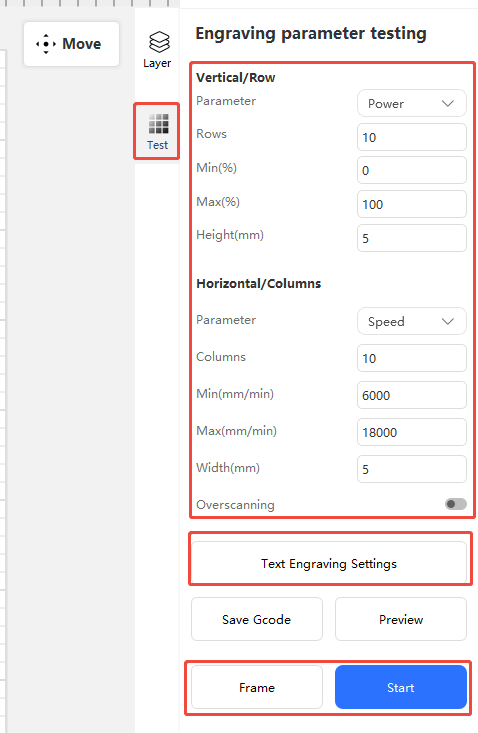Toggle the Overscanning switch

pos(456,504)
